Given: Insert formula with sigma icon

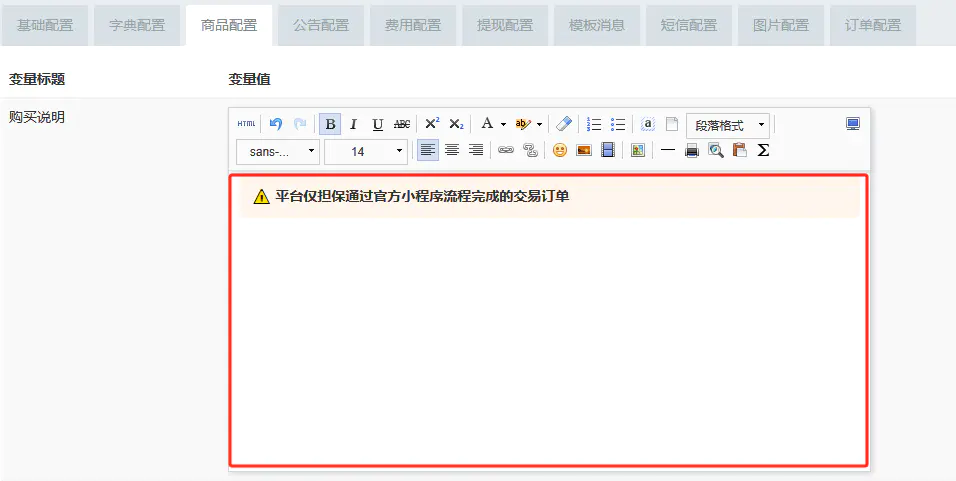Looking at the screenshot, I should 763,150.
